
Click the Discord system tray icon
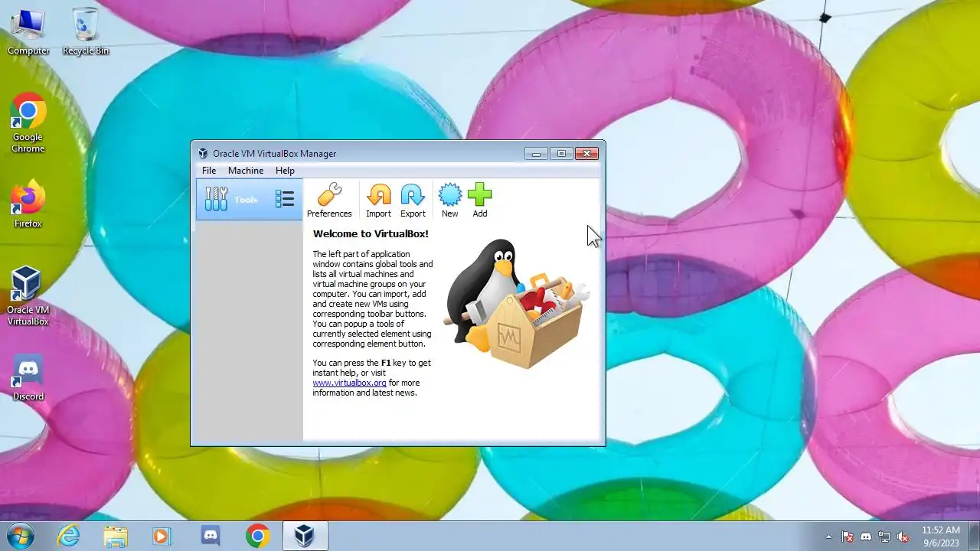[x=866, y=537]
